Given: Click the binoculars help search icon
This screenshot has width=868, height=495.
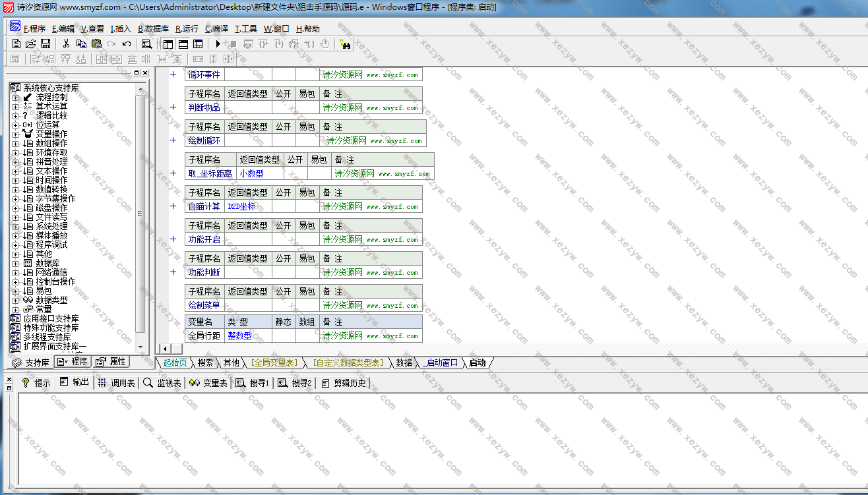Looking at the screenshot, I should click(345, 44).
